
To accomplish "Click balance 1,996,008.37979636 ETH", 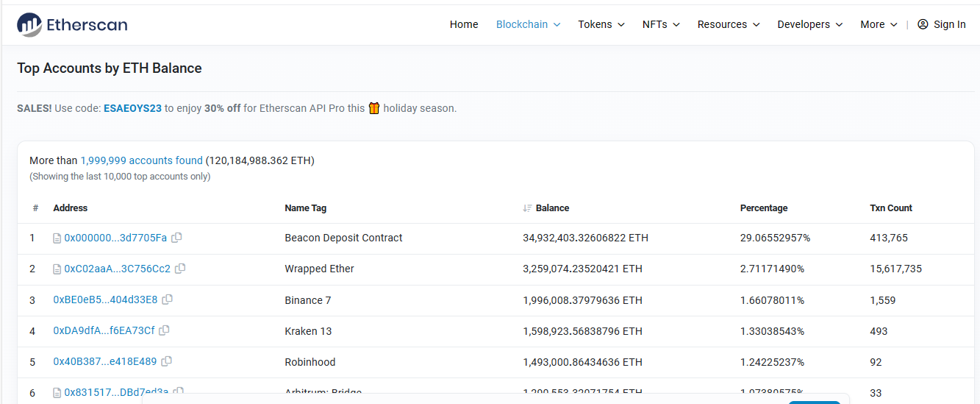I will pyautogui.click(x=583, y=300).
